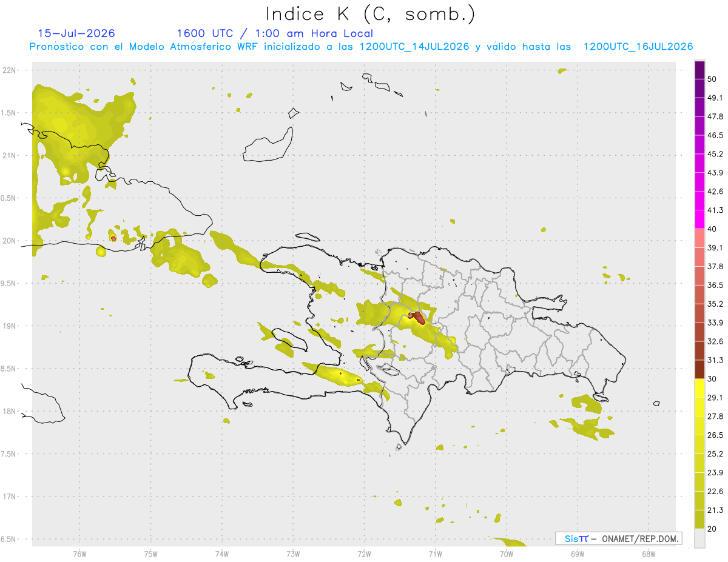Click the "70W" longitude label
The width and height of the screenshot is (728, 562).
point(507,554)
